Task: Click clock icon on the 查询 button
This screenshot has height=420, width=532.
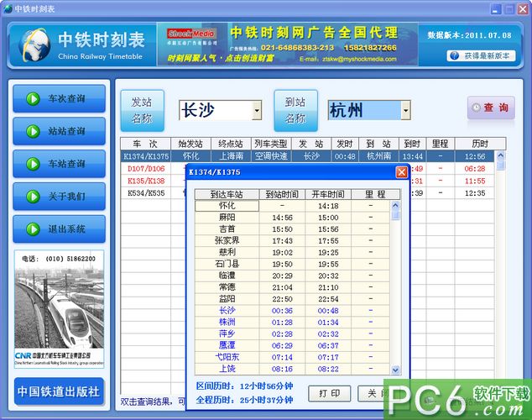Action: [x=476, y=108]
